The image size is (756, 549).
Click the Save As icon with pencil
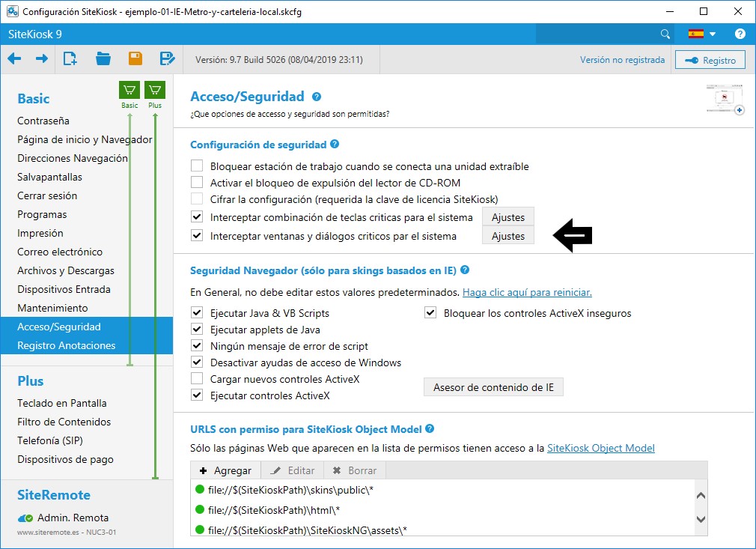pyautogui.click(x=168, y=59)
